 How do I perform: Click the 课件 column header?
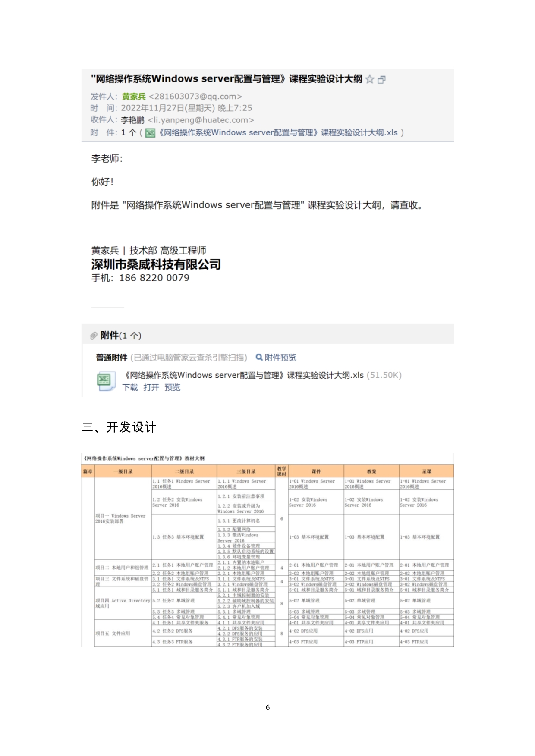tap(316, 471)
